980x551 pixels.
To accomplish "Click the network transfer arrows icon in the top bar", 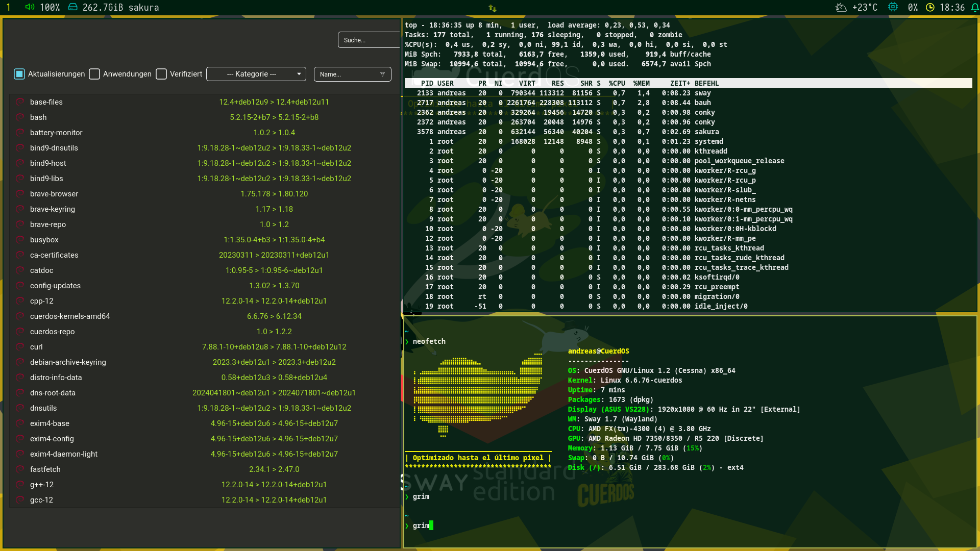I will click(x=492, y=8).
